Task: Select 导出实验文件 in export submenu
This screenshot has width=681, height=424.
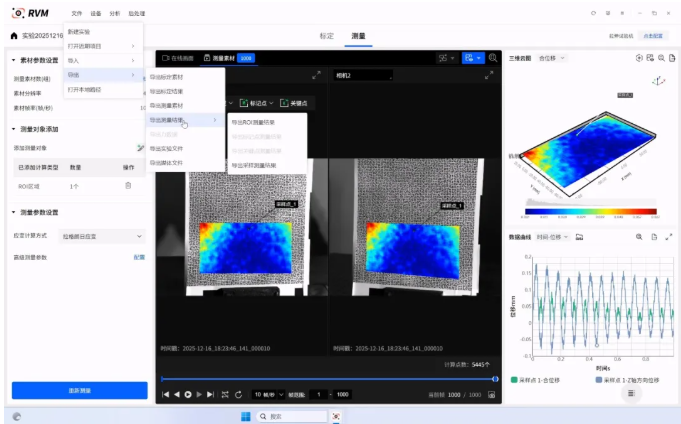Action: 167,148
